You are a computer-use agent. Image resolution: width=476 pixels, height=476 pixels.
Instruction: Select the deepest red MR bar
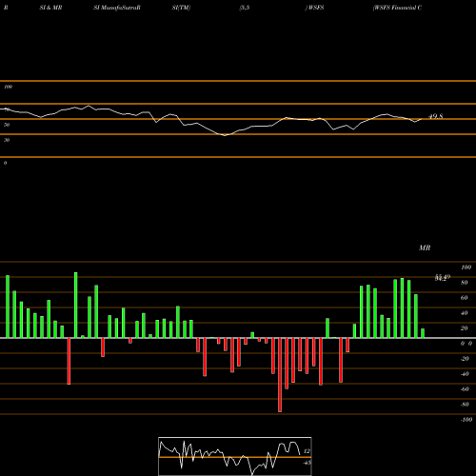pyautogui.click(x=280, y=375)
